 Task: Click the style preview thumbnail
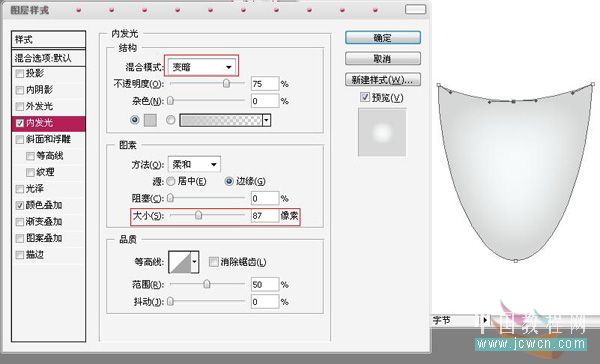coord(382,132)
